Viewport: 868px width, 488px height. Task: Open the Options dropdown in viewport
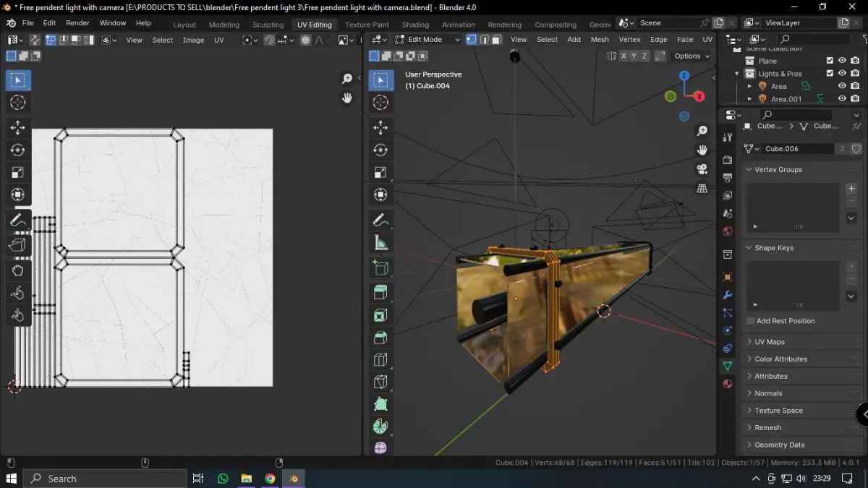(692, 56)
